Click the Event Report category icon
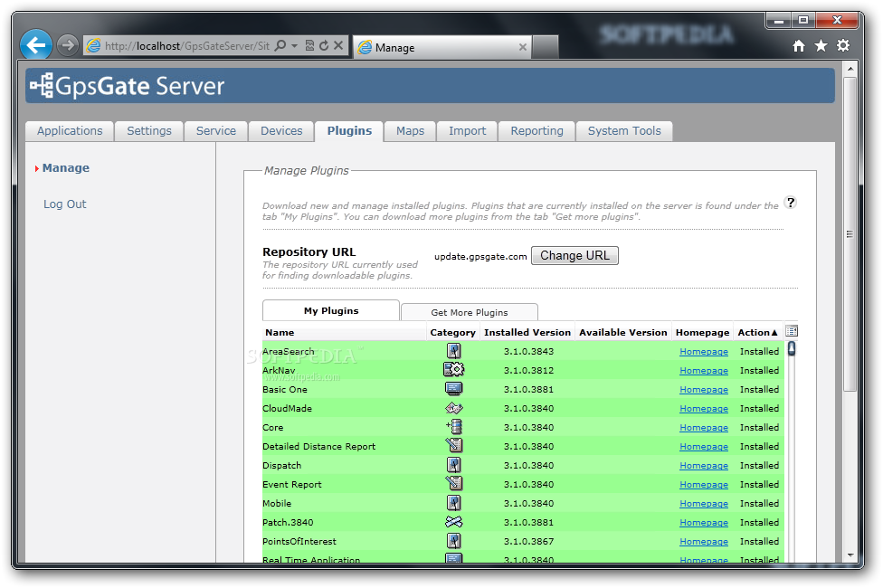Image resolution: width=883 pixels, height=588 pixels. pyautogui.click(x=454, y=483)
